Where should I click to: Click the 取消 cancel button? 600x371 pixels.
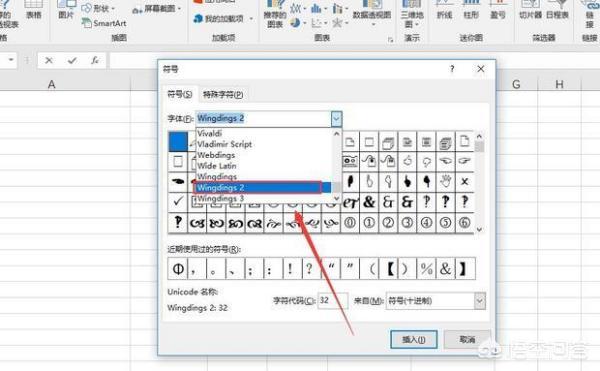pos(467,339)
